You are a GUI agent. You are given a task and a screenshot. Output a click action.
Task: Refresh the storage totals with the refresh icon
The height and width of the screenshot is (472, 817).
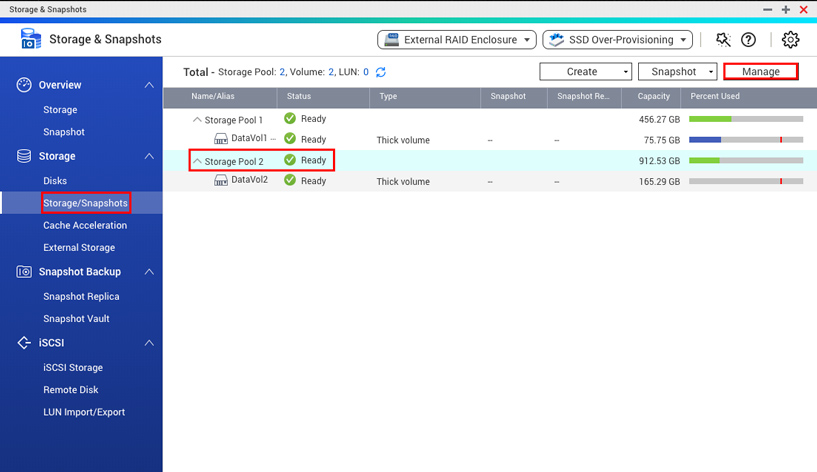click(381, 72)
